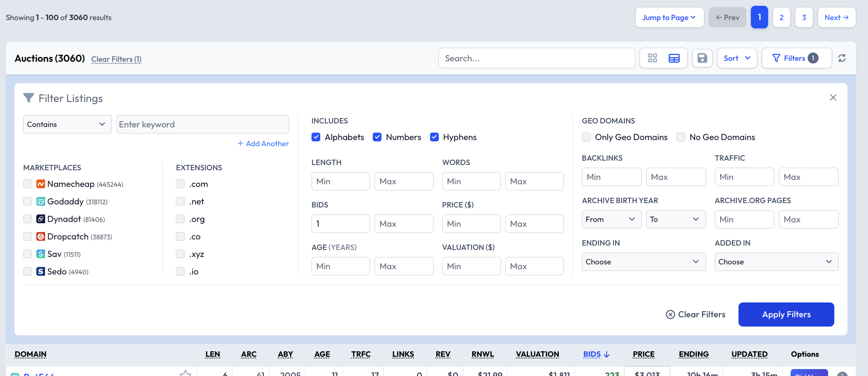
Task: Check the .io extension checkbox
Action: pos(180,271)
